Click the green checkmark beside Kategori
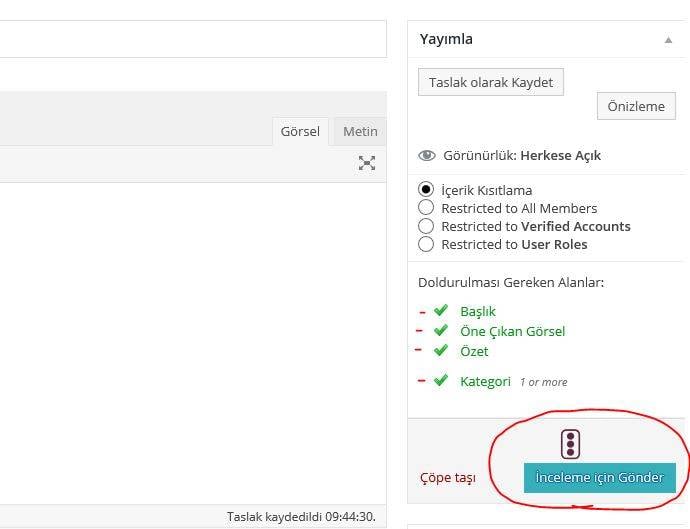Image resolution: width=690 pixels, height=529 pixels. [440, 381]
